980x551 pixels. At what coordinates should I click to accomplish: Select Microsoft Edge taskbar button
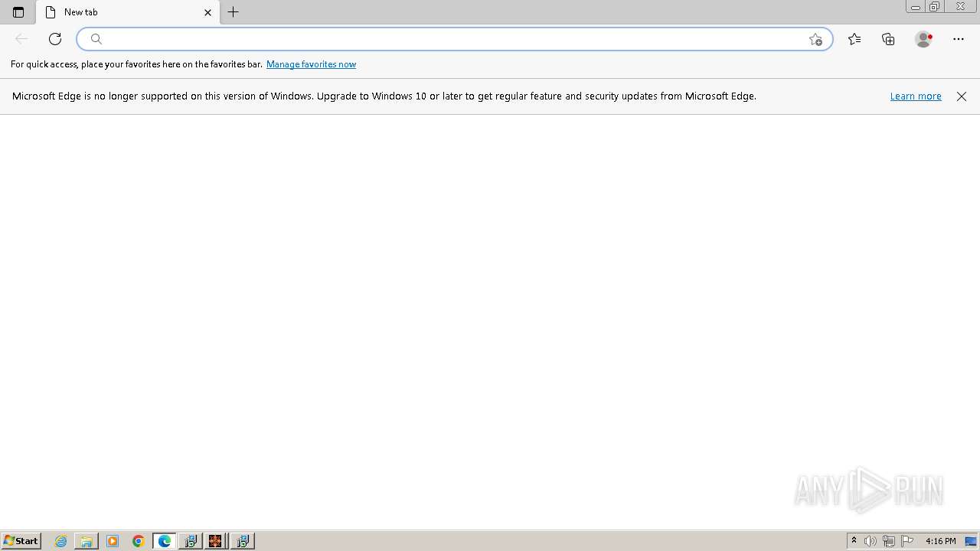click(x=165, y=541)
